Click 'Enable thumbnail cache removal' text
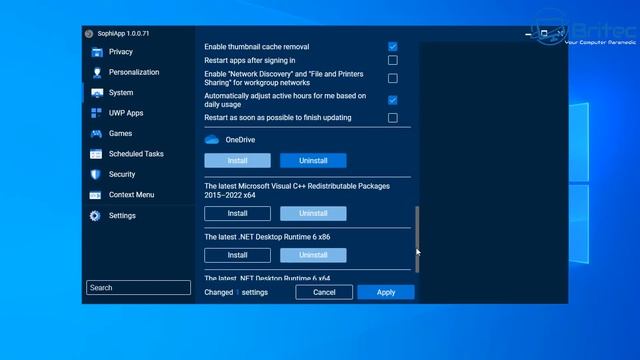The image size is (640, 360). point(257,47)
